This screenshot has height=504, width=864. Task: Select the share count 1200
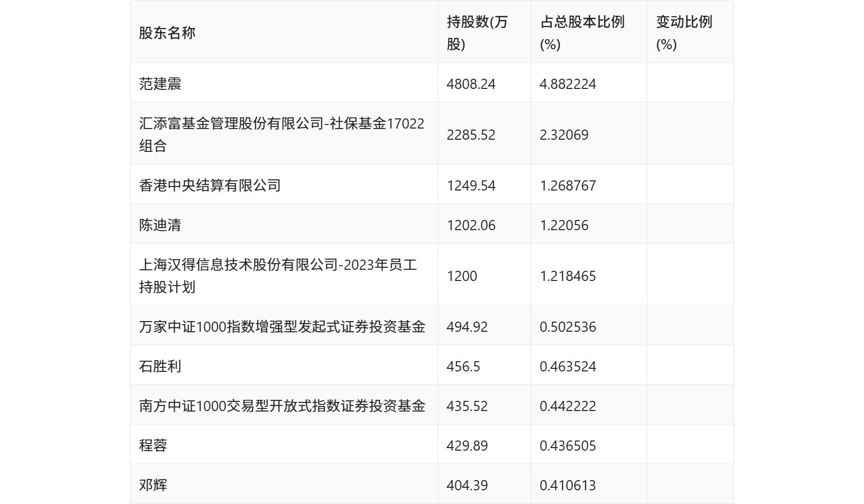462,276
